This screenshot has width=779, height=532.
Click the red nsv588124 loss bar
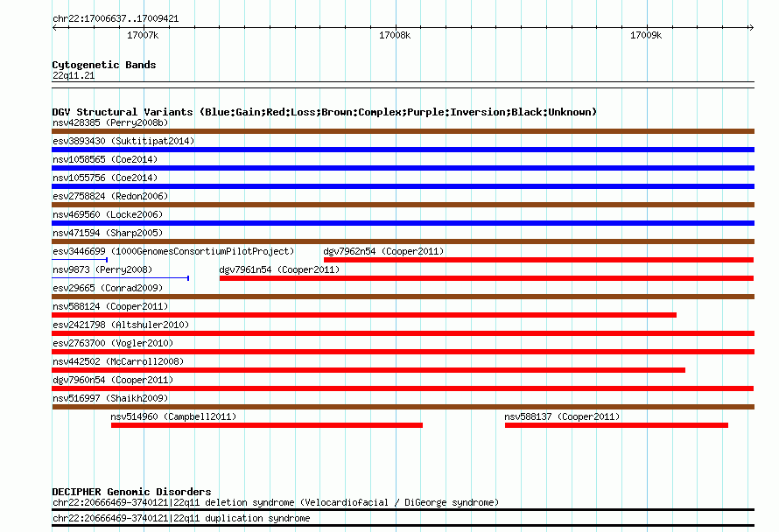[x=364, y=315]
